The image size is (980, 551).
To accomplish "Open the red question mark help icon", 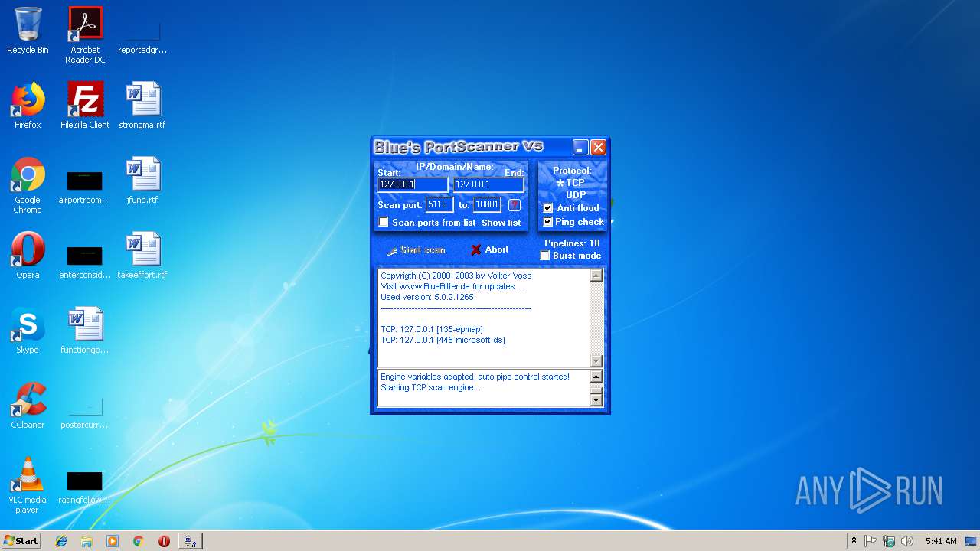I will [x=514, y=204].
